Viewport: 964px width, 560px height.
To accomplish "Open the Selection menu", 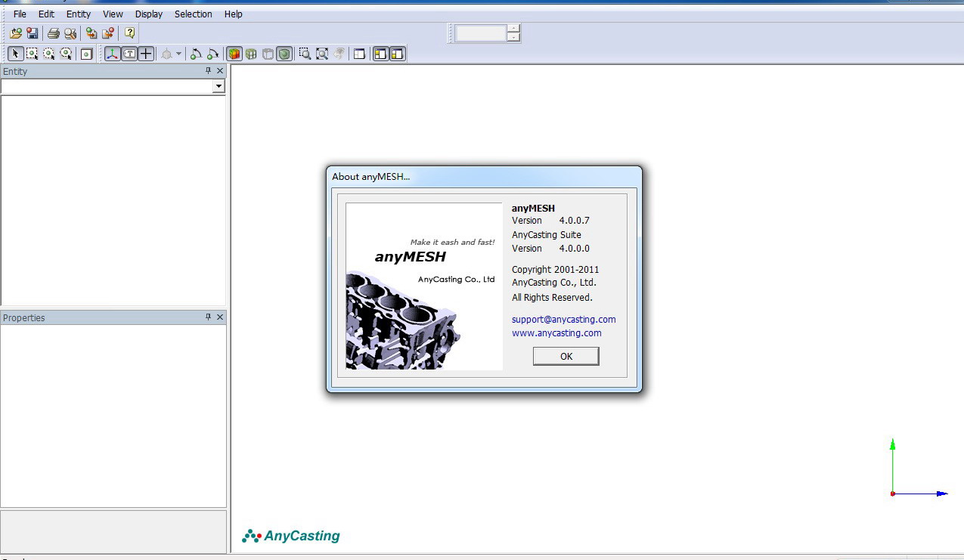I will pos(194,14).
